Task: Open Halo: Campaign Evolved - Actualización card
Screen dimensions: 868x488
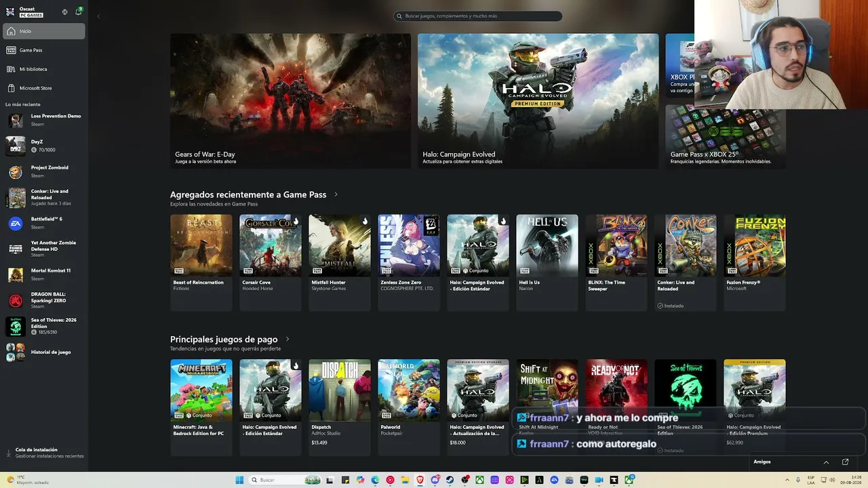Action: (x=477, y=407)
